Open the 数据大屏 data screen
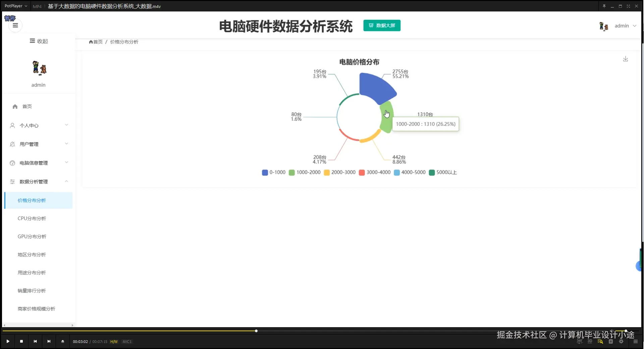 point(382,25)
